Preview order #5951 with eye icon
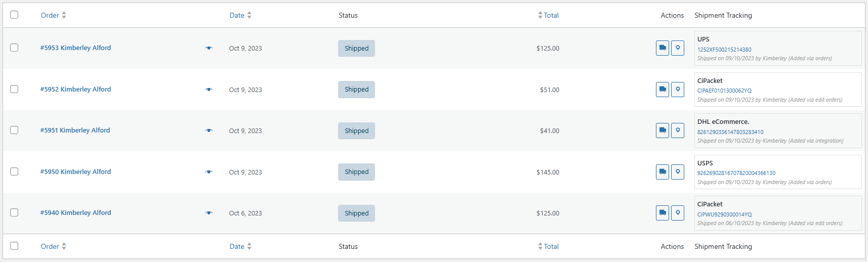The width and height of the screenshot is (868, 262). [209, 130]
